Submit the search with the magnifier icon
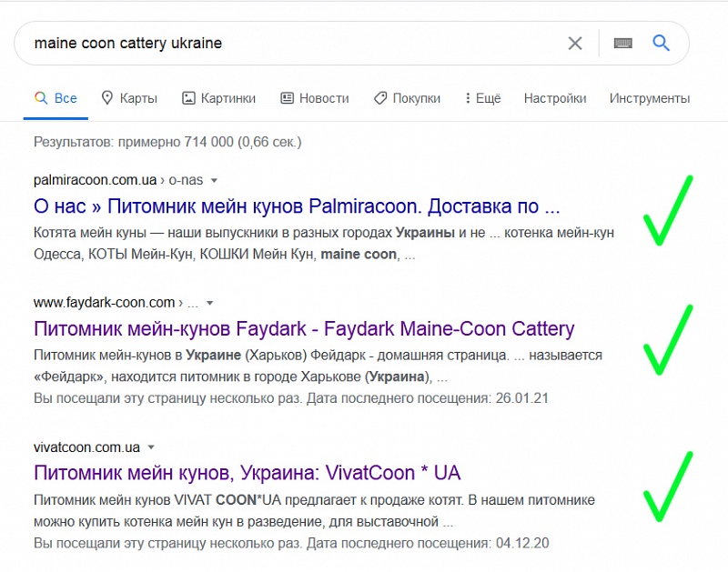The width and height of the screenshot is (728, 572). click(x=661, y=43)
